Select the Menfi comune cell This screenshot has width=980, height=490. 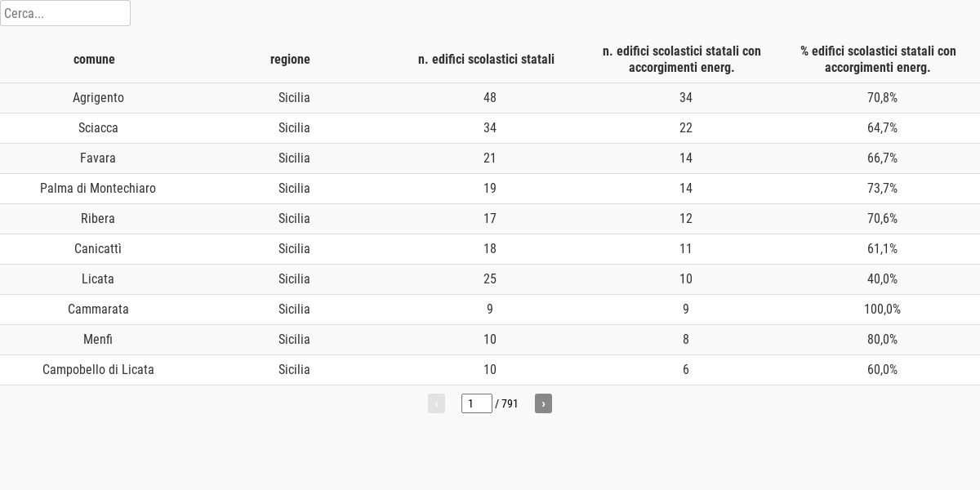[98, 340]
